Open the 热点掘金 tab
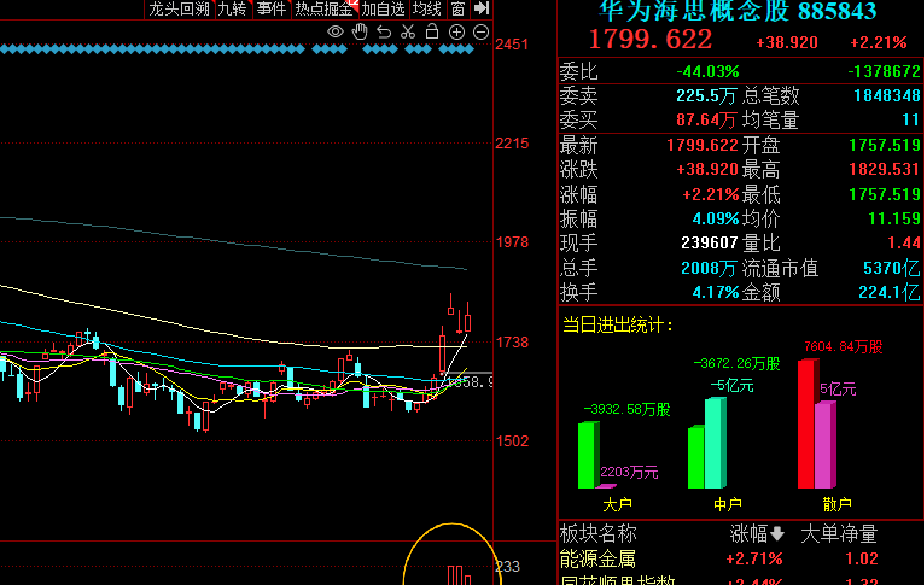 pyautogui.click(x=325, y=9)
